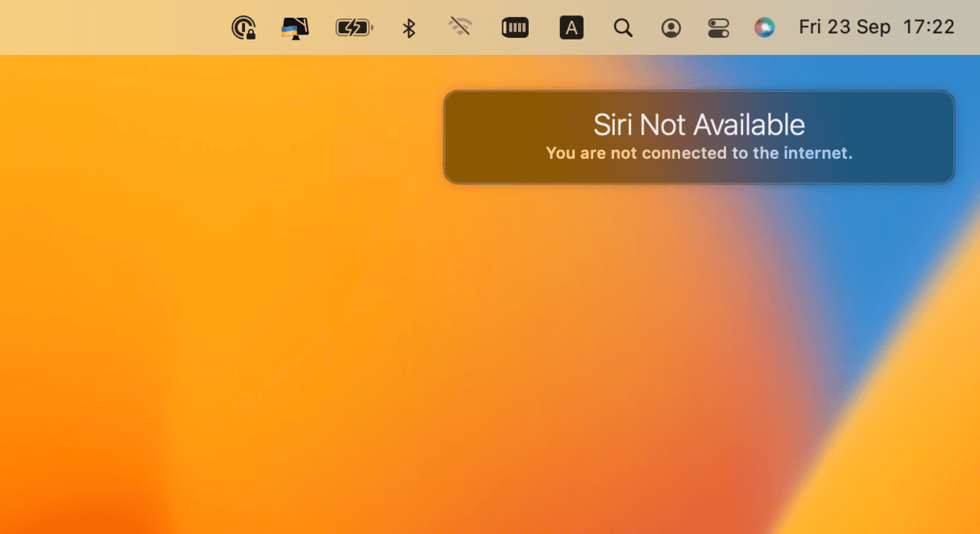
Task: Activate Siri from the menu bar
Action: [764, 28]
